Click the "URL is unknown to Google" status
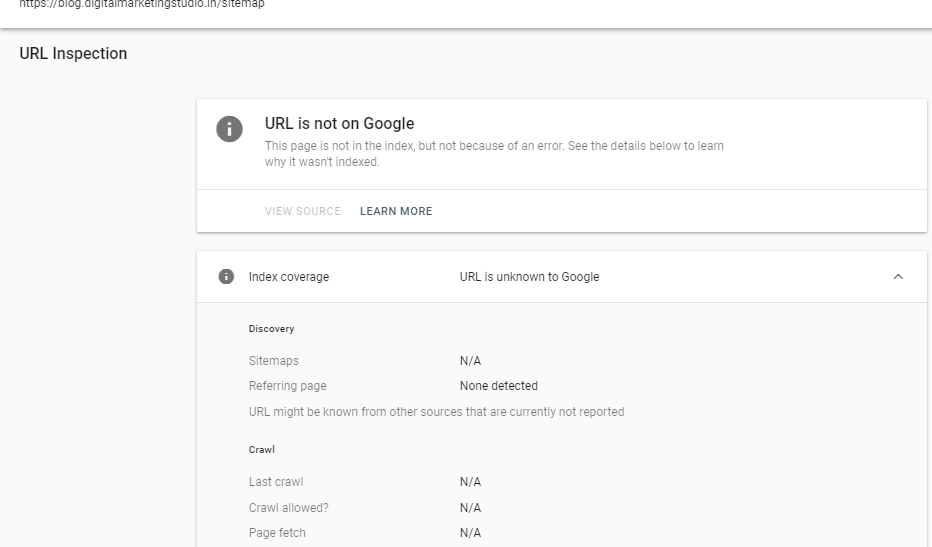932x547 pixels. coord(529,277)
